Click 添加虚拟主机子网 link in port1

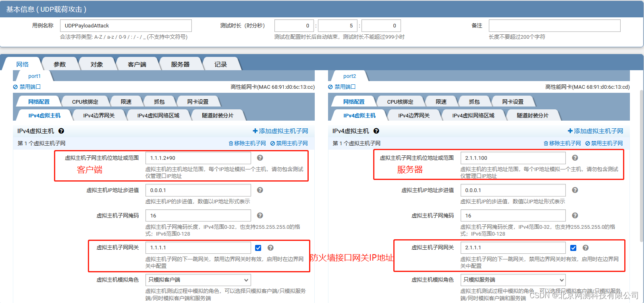[280, 131]
